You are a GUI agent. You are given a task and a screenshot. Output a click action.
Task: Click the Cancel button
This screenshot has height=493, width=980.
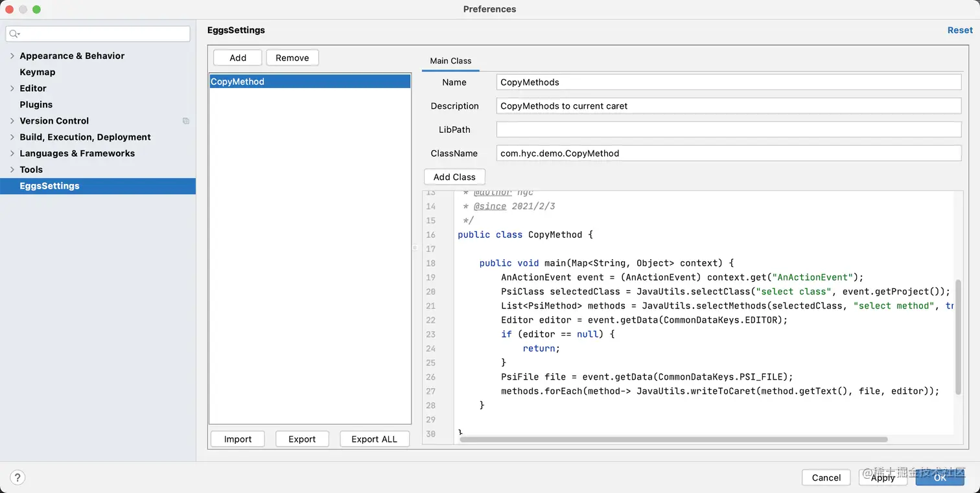click(826, 477)
